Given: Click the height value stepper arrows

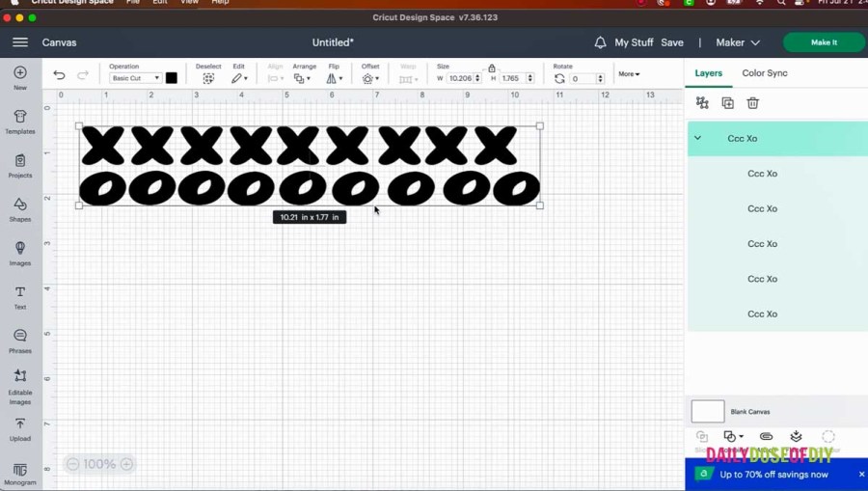Looking at the screenshot, I should (529, 78).
